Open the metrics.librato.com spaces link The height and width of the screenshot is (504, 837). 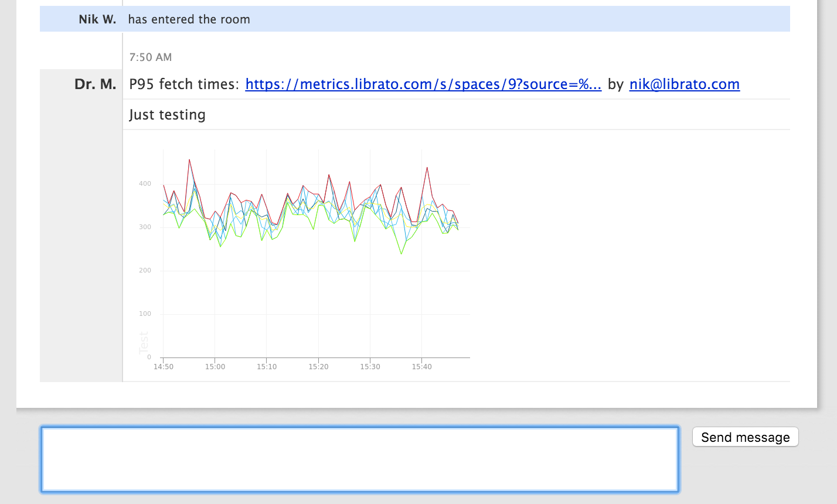(423, 84)
